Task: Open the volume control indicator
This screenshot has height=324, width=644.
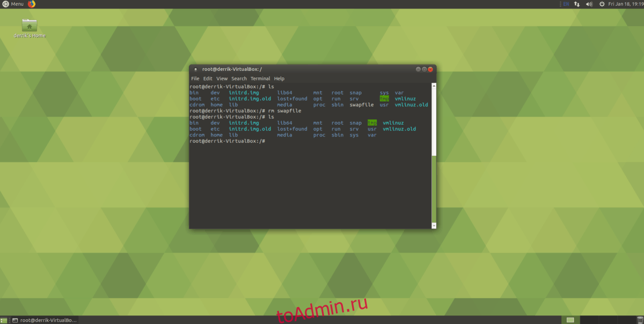Action: (589, 4)
